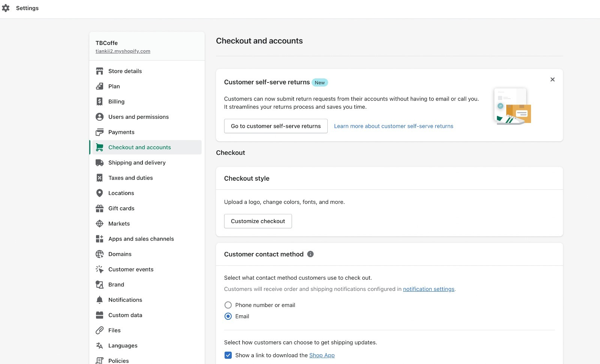Click the Billing dollar receipt icon
The width and height of the screenshot is (600, 364).
99,102
